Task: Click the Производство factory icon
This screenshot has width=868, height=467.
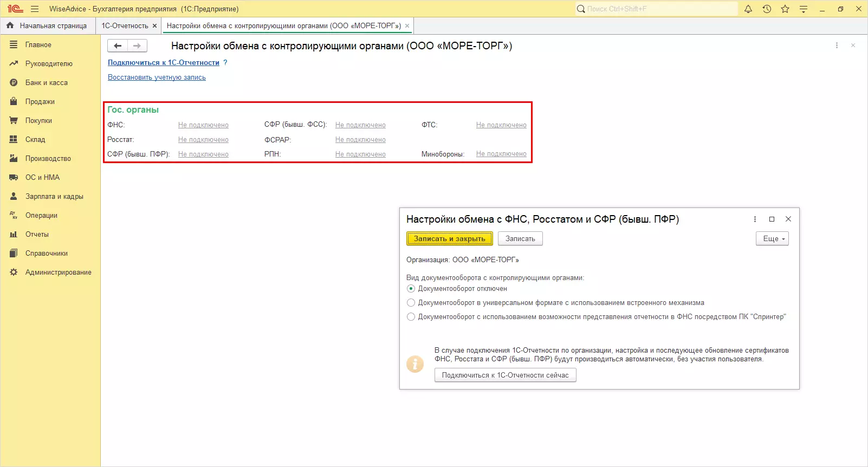Action: click(14, 159)
